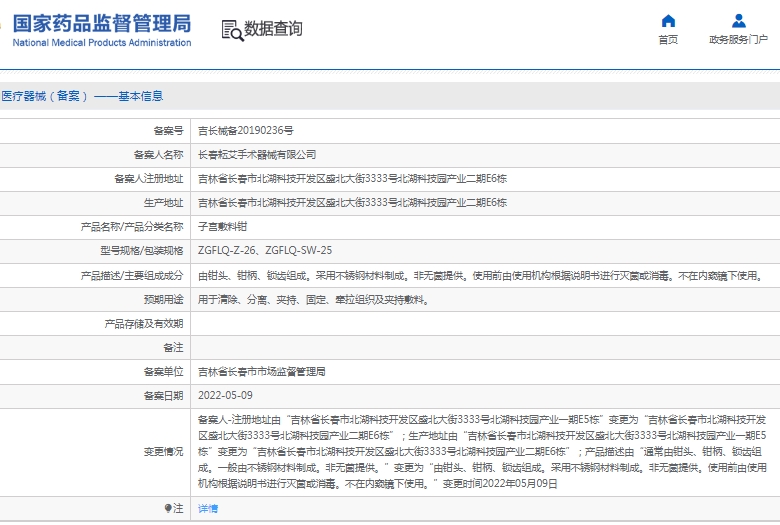Select the filing number 吉长械备20190236号
This screenshot has width=780, height=525.
[246, 130]
